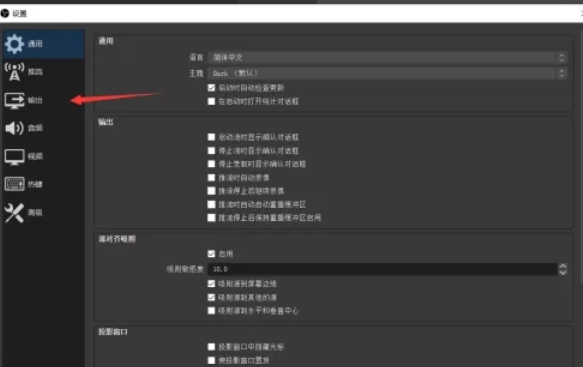Toggle 启动时自动检查更新 checkbox
This screenshot has width=583, height=367.
211,88
